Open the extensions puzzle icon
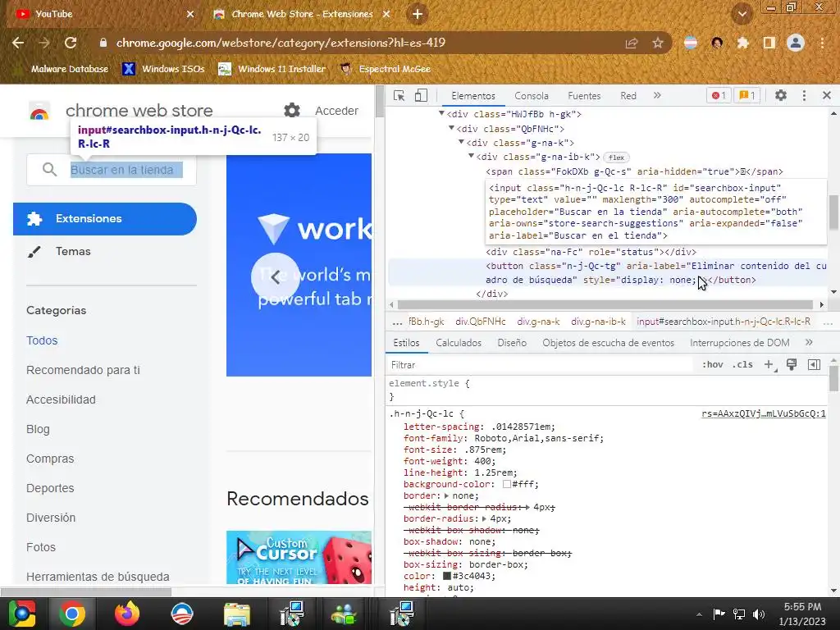 click(x=743, y=43)
